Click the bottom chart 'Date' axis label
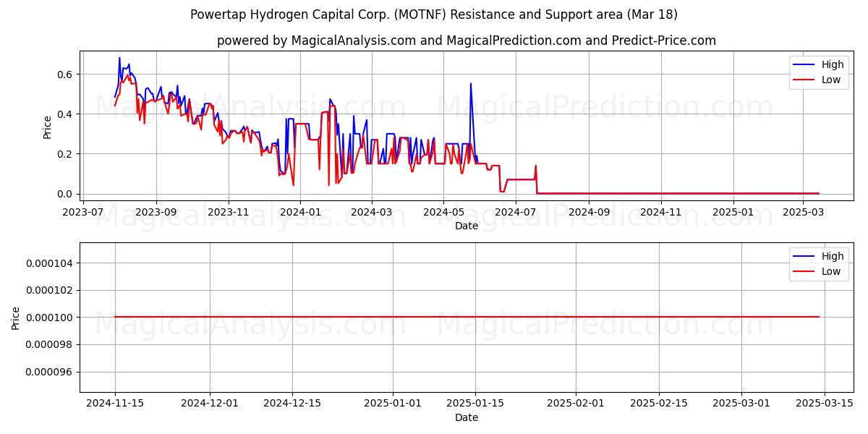 467,417
